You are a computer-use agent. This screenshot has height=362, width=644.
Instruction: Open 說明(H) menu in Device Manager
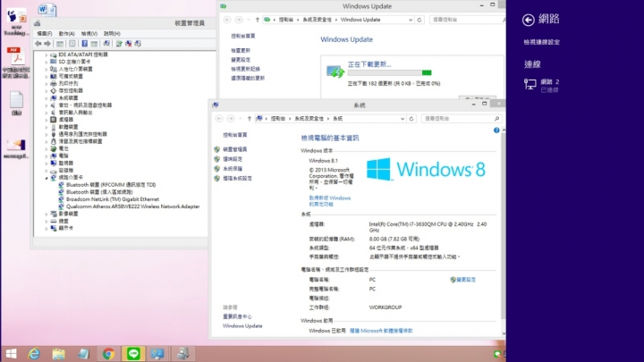coord(112,34)
